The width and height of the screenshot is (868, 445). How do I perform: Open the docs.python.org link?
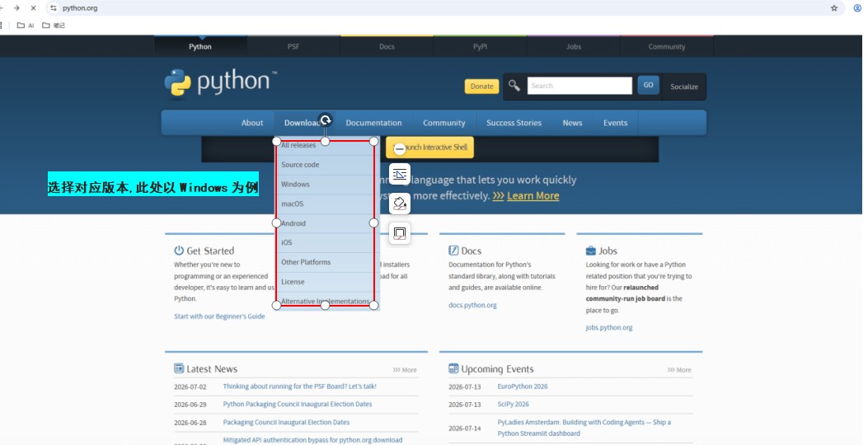[473, 305]
